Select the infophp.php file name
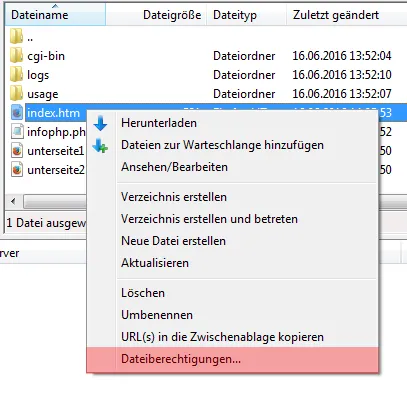The height and width of the screenshot is (396, 407). [x=56, y=132]
